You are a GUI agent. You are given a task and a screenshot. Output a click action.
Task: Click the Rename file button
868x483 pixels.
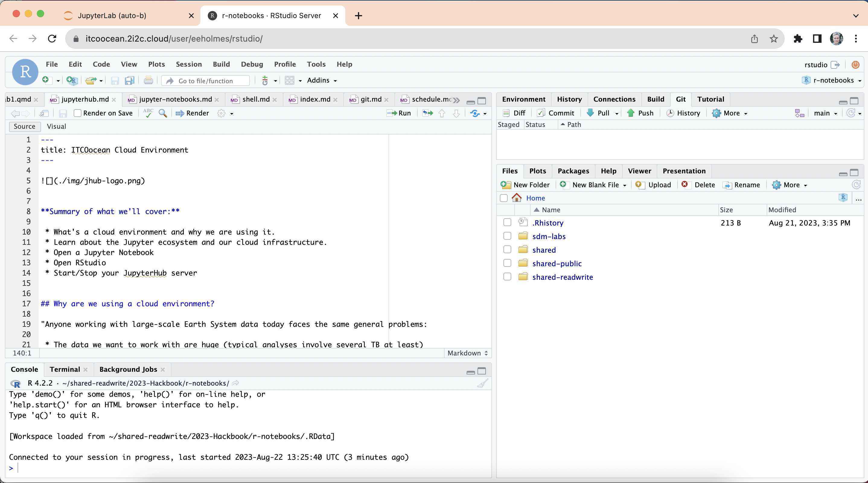(742, 185)
